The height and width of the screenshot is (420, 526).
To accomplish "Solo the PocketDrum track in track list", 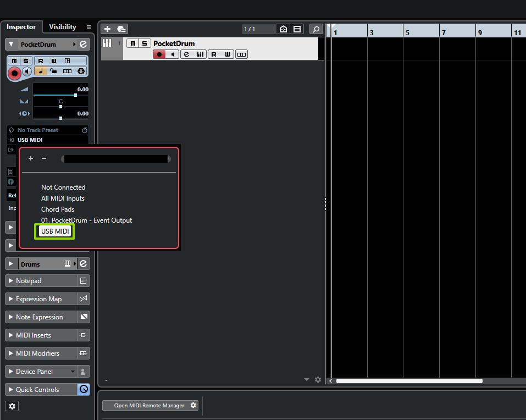I will 144,43.
